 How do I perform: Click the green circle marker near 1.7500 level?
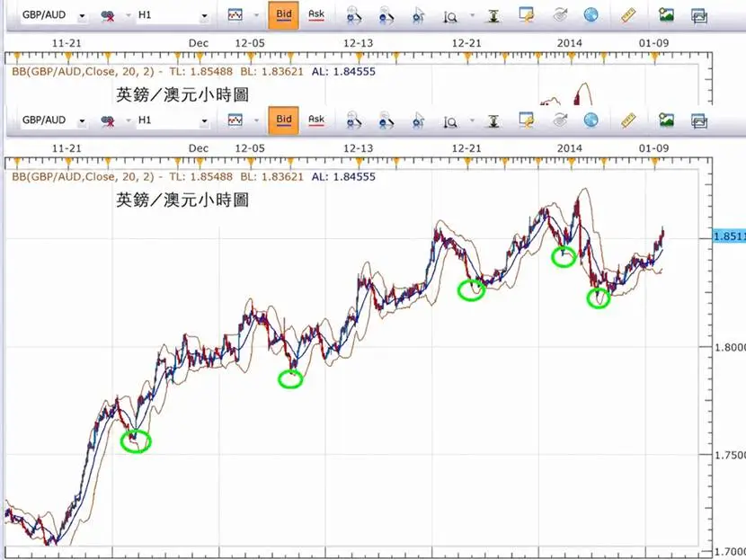tap(136, 441)
